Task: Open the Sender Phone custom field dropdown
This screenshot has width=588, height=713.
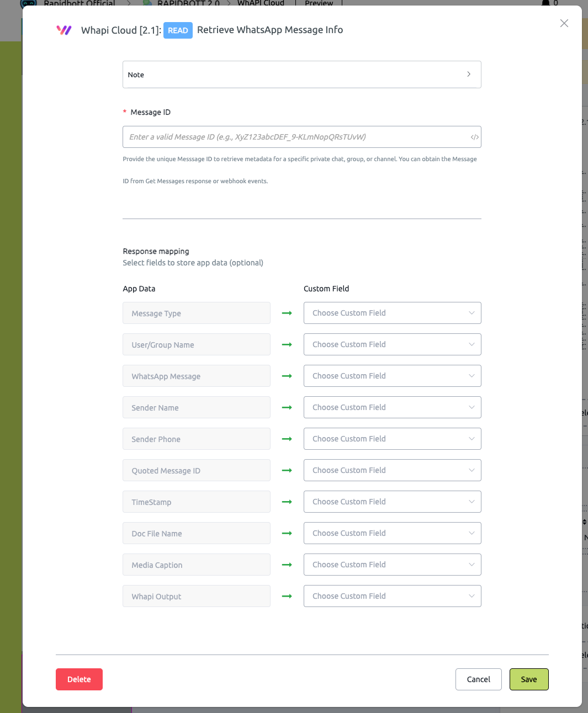Action: 392,439
